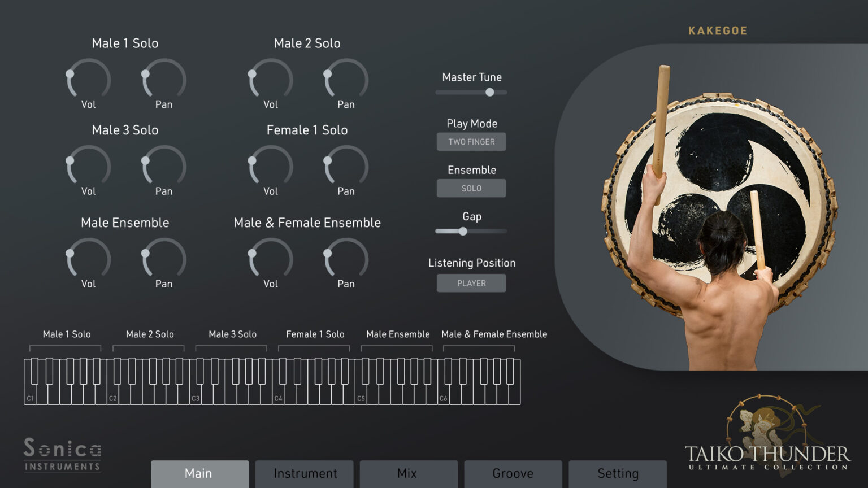Change Listening Position from PLAYER

(471, 282)
